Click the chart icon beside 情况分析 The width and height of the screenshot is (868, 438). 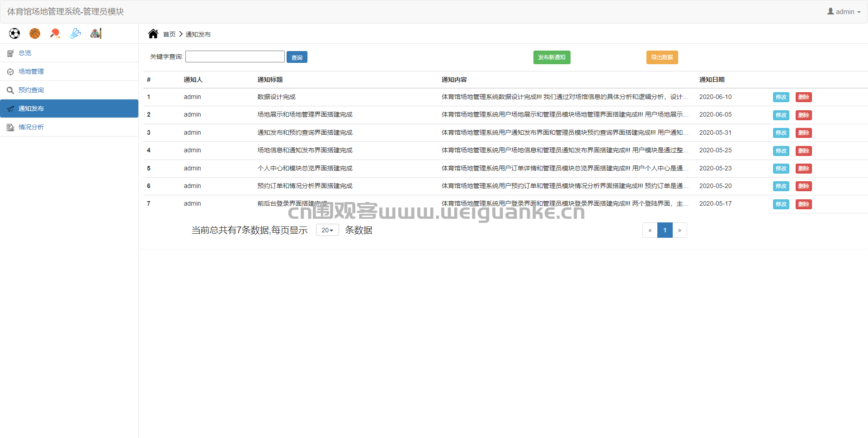tap(10, 127)
